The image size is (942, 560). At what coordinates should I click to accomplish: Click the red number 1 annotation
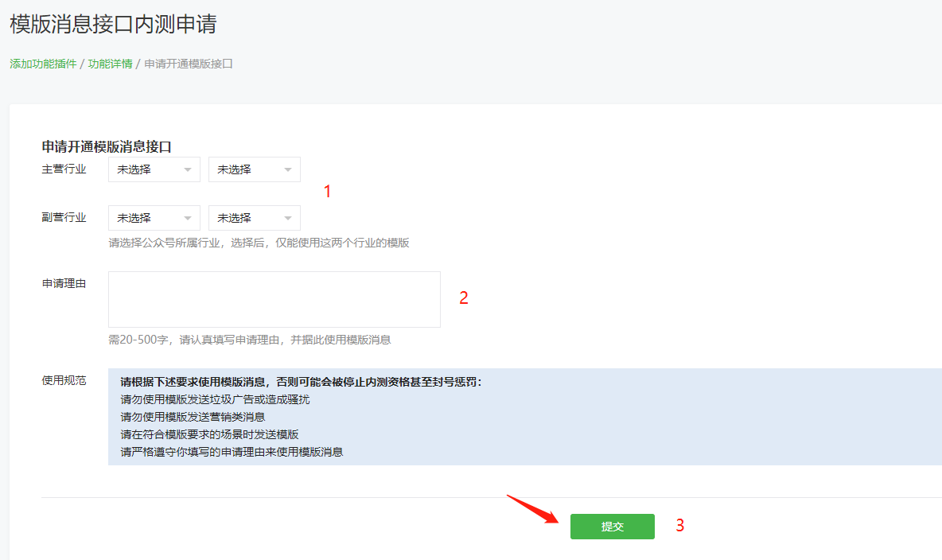tap(326, 192)
